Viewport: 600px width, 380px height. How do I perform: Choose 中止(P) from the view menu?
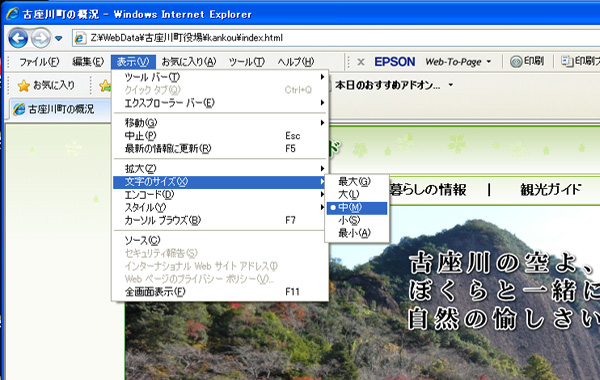(220, 136)
